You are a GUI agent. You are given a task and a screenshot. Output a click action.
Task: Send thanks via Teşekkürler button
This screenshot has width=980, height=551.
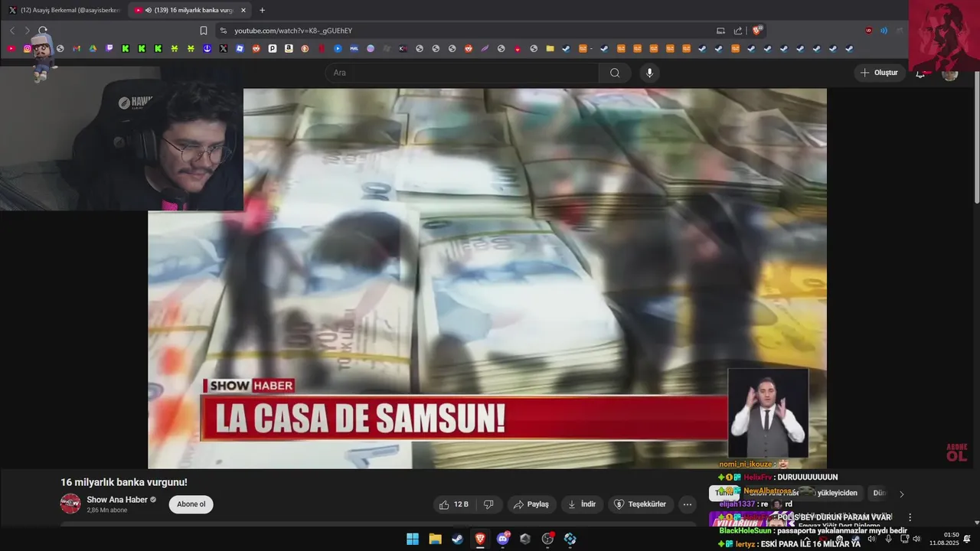coord(641,504)
